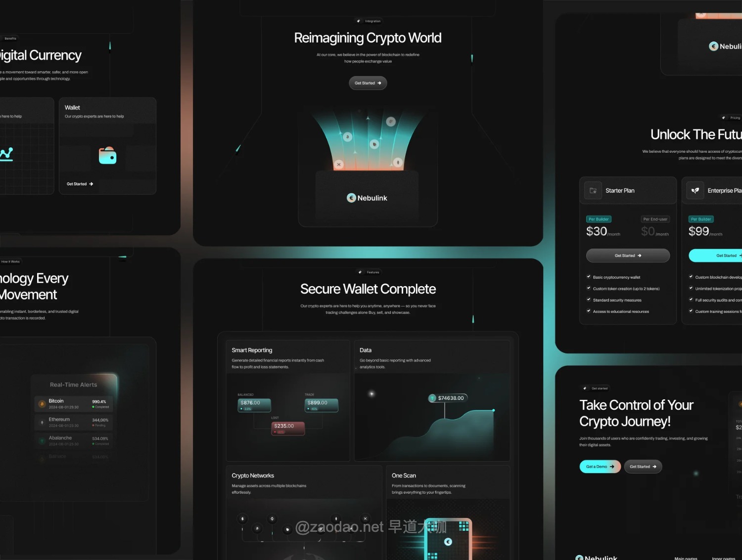Click the Nebulink logo under the hero funnel
The width and height of the screenshot is (742, 560).
(367, 198)
